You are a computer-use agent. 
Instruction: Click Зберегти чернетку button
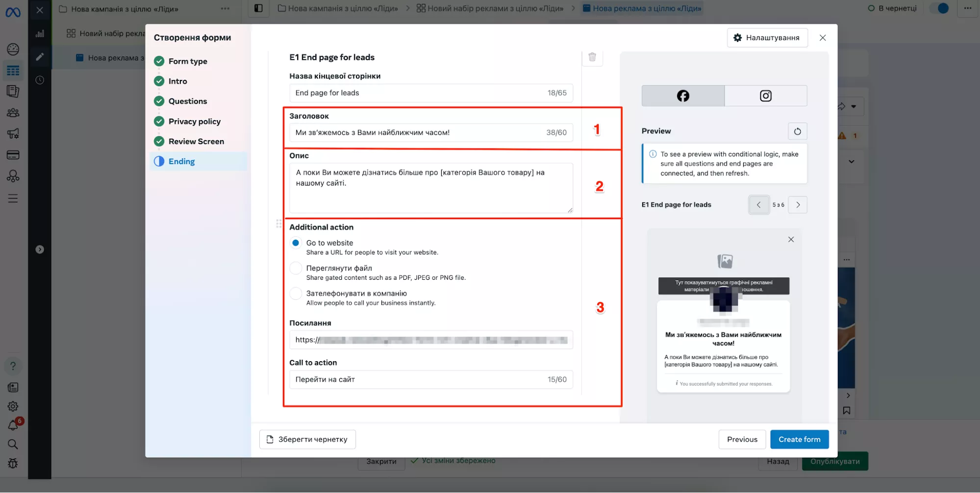tap(307, 440)
